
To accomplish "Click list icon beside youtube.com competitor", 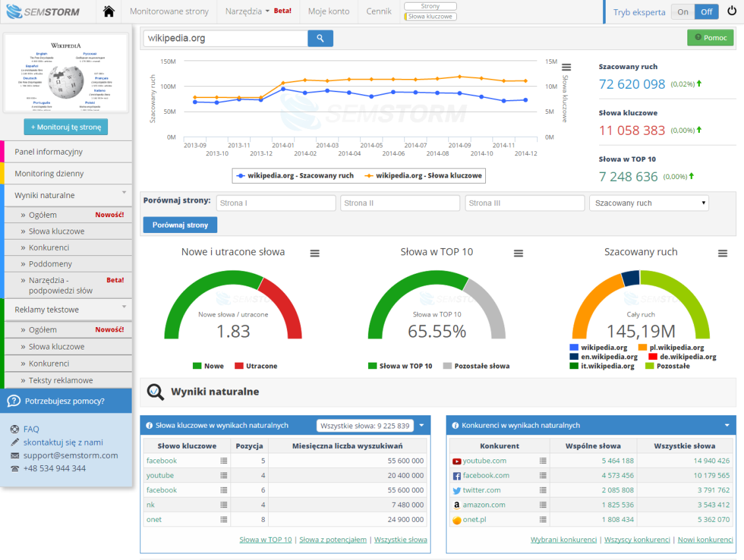I will (543, 461).
